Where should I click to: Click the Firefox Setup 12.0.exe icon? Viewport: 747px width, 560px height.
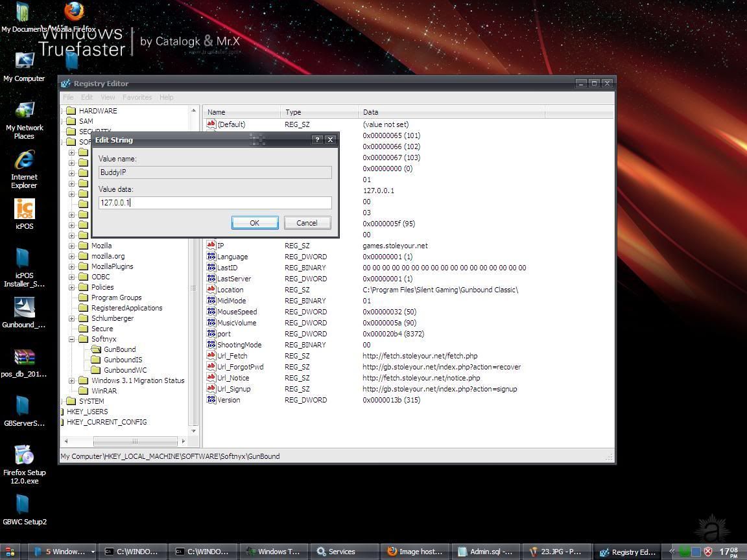pyautogui.click(x=24, y=455)
